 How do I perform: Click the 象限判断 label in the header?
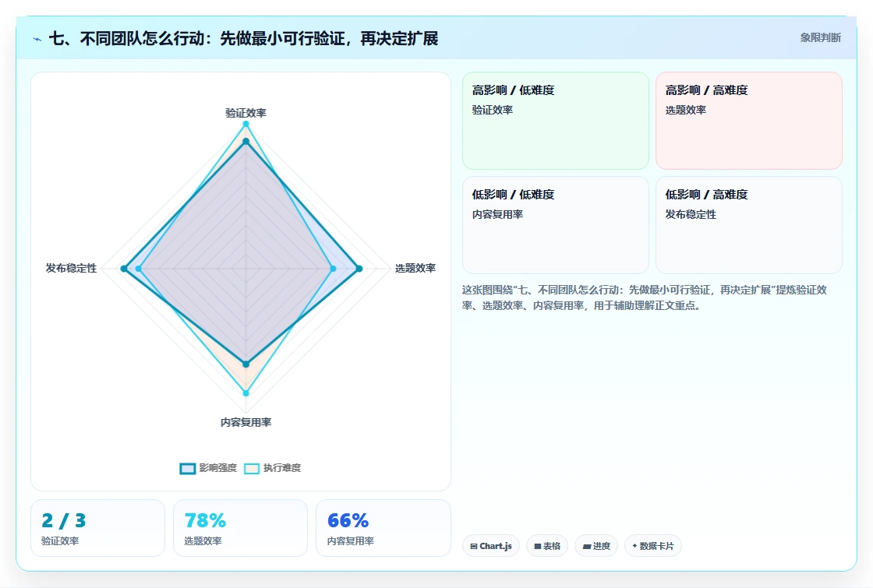point(820,38)
